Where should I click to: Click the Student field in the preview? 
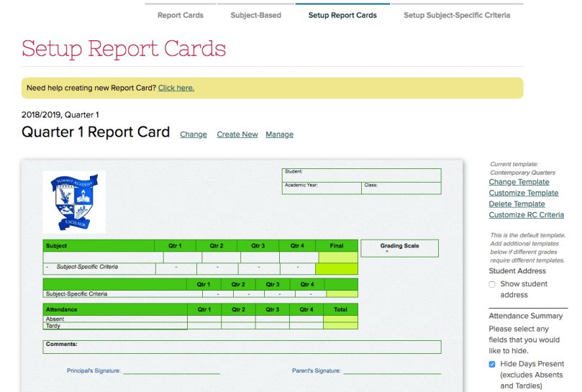tap(362, 176)
